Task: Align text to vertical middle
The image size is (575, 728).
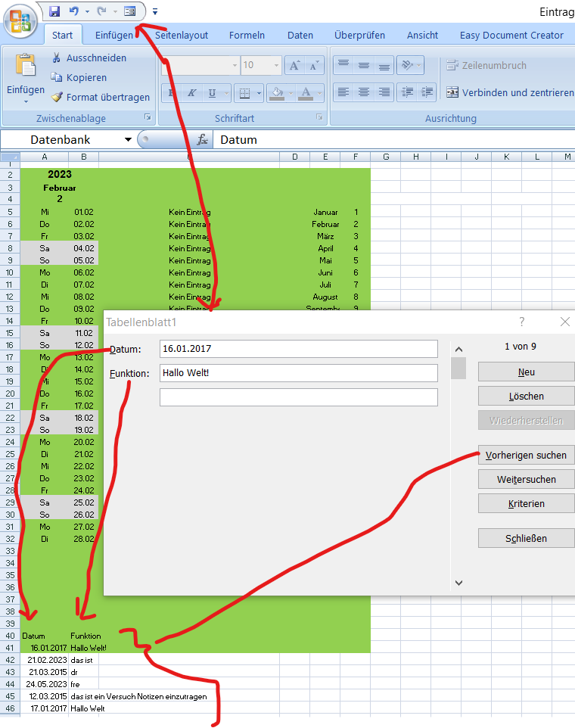Action: tap(364, 65)
